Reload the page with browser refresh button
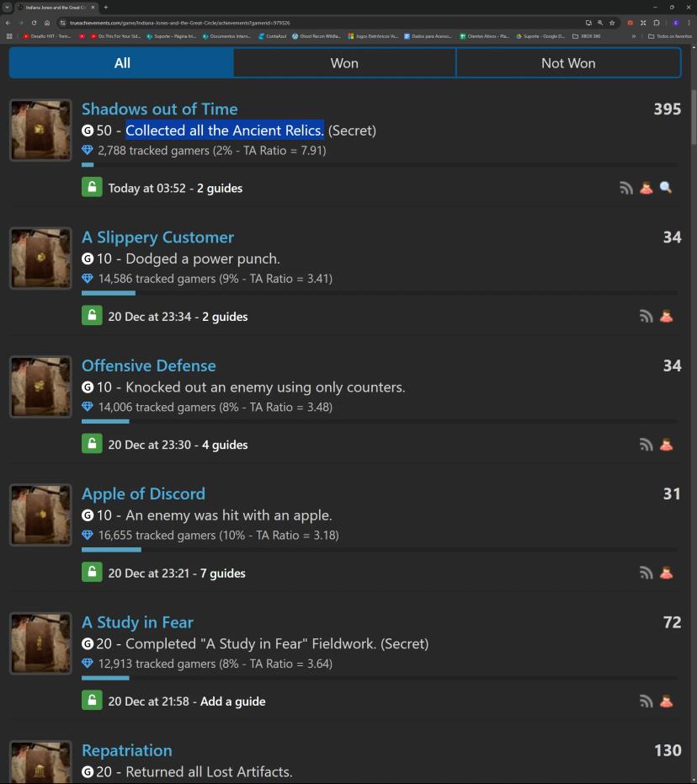The width and height of the screenshot is (697, 784). click(34, 23)
